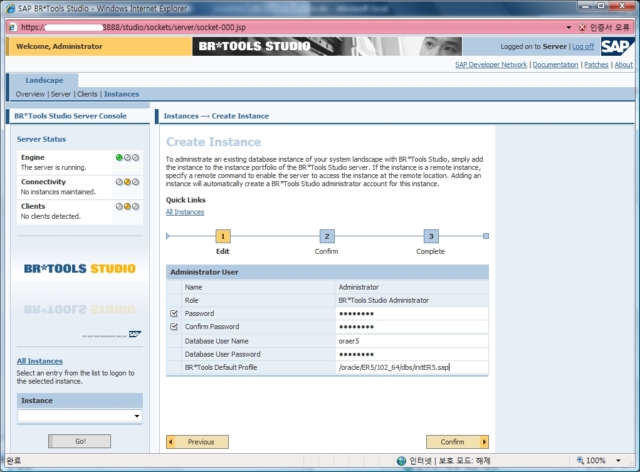This screenshot has width=640, height=472.
Task: Open the About link
Action: pos(623,65)
